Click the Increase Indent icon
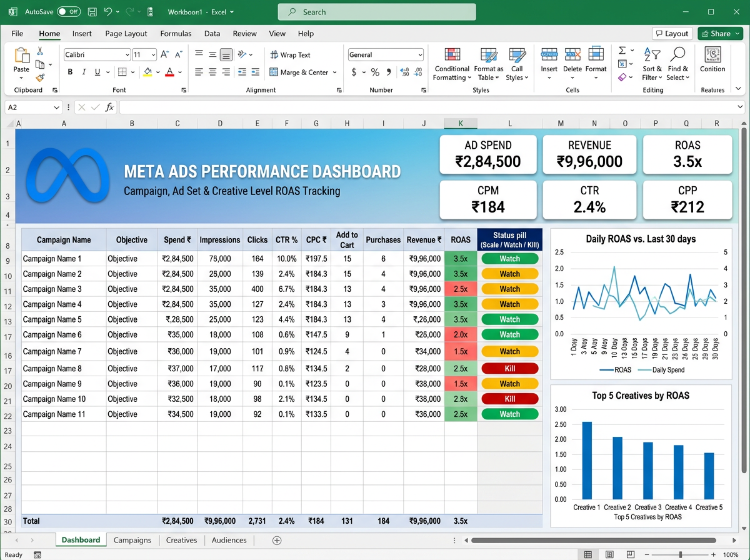 click(256, 72)
